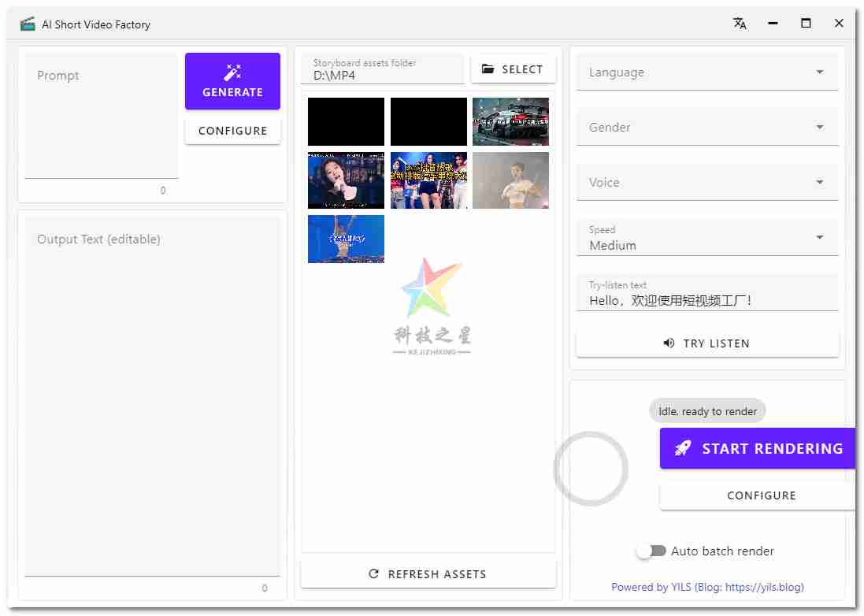Image resolution: width=864 pixels, height=616 pixels.
Task: Click the rocket Start Rendering button
Action: [757, 448]
